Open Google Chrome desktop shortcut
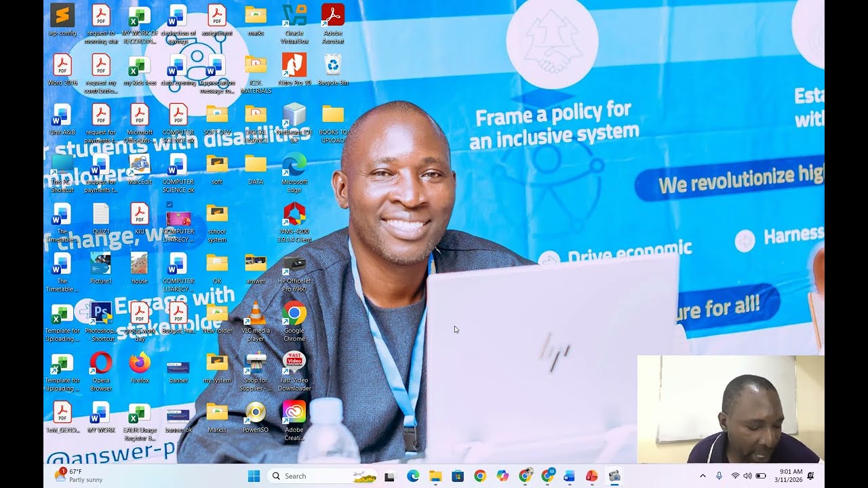This screenshot has width=868, height=488. [x=294, y=321]
